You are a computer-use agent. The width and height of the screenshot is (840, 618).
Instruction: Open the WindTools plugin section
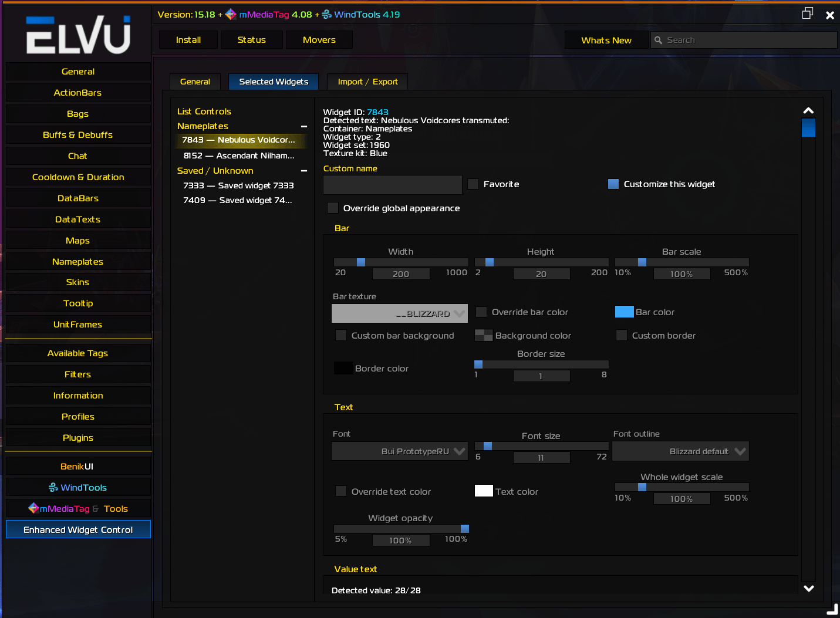(x=78, y=488)
